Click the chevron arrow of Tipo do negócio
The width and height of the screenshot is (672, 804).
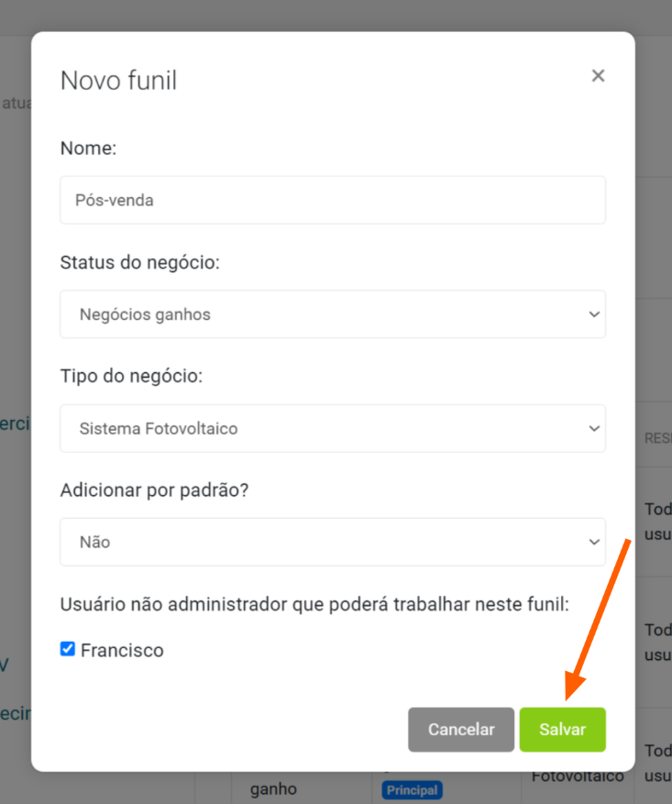click(x=594, y=429)
